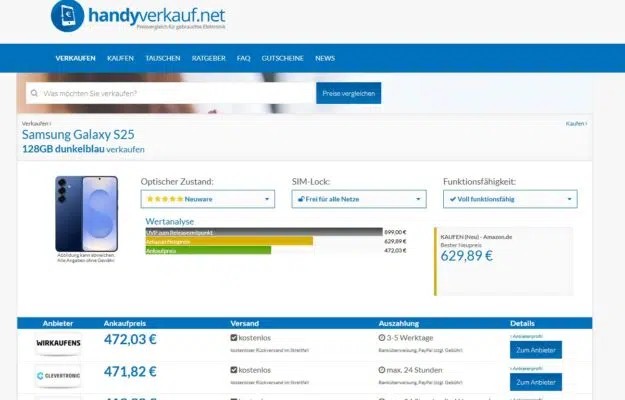Image resolution: width=625 pixels, height=400 pixels.
Task: Open the TAUSCHEN menu item
Action: coord(163,58)
